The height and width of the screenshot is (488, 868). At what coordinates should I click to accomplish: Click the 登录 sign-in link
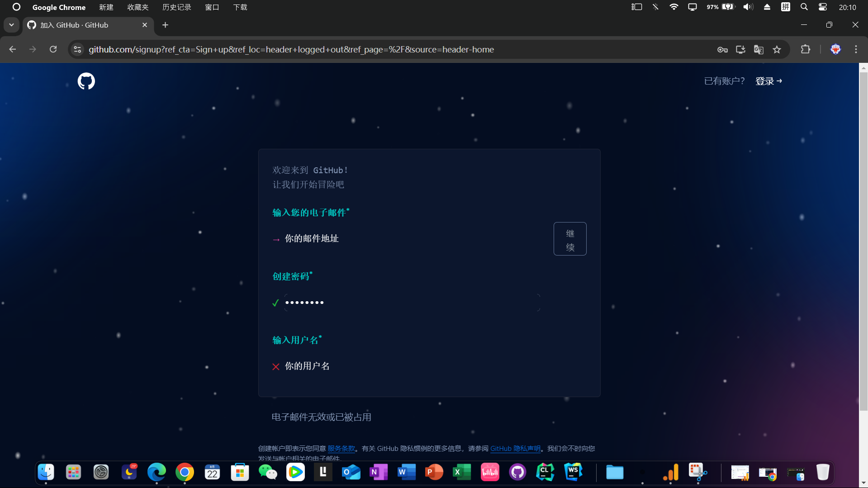tap(768, 81)
